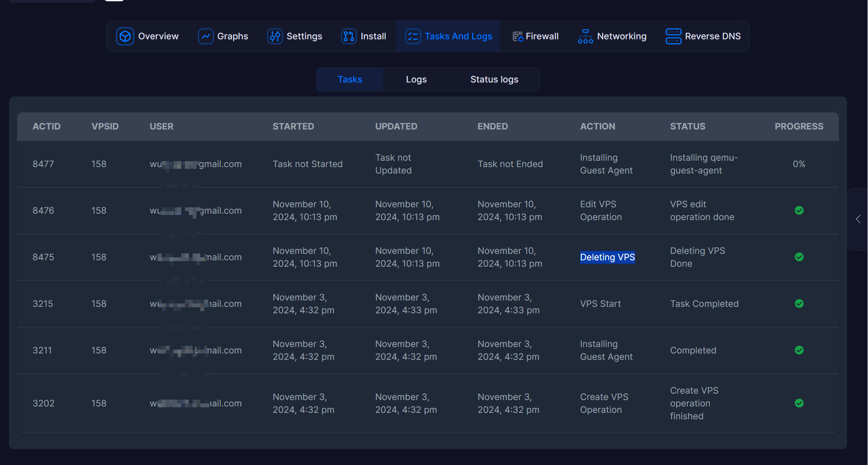868x465 pixels.
Task: Click the Install icon
Action: (349, 36)
